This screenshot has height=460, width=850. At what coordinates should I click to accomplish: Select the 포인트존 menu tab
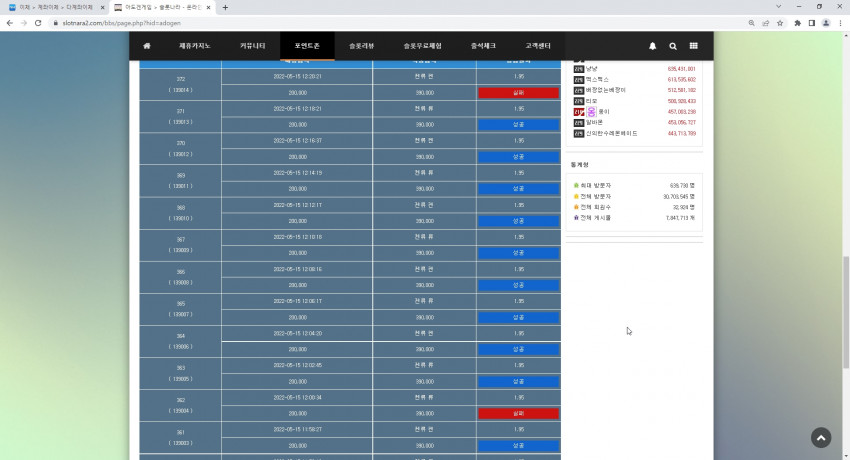[x=307, y=46]
